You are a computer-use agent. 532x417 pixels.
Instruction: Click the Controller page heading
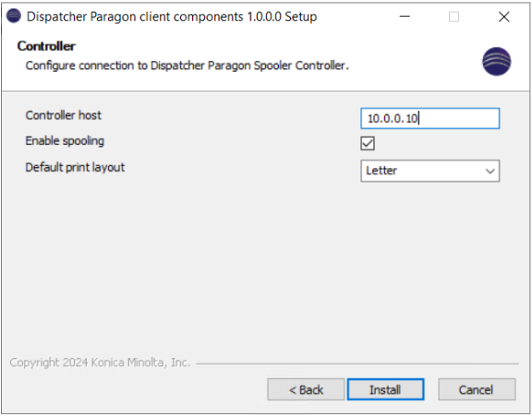coord(46,46)
